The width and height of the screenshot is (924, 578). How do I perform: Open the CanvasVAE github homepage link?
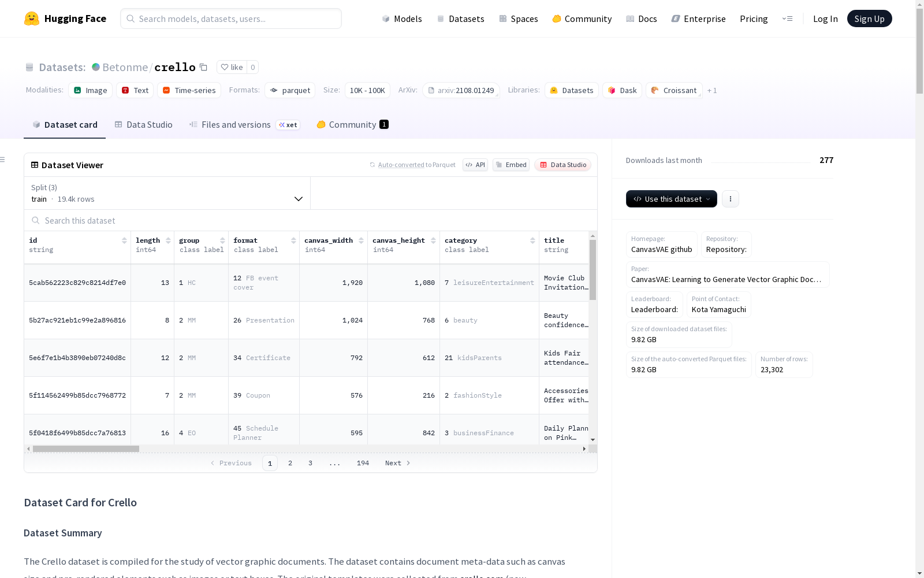click(661, 244)
